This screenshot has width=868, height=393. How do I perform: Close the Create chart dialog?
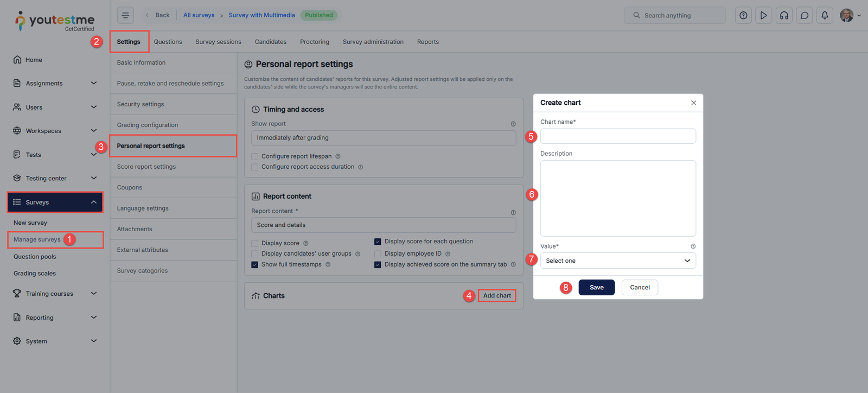[x=693, y=103]
